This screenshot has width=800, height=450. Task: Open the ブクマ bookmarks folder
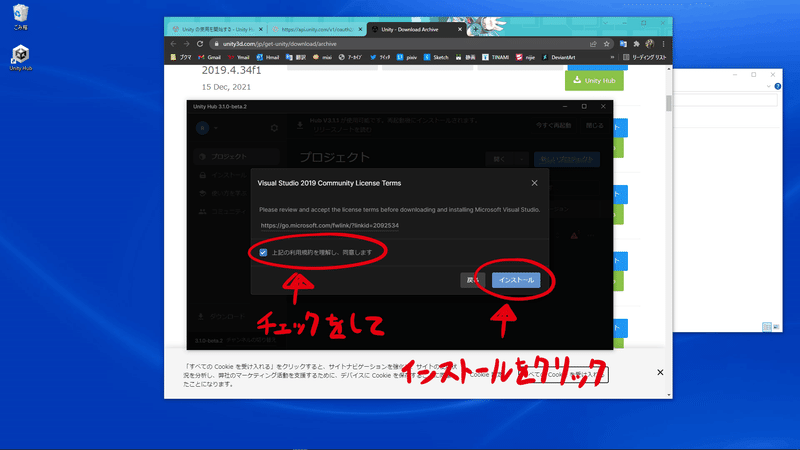(181, 57)
